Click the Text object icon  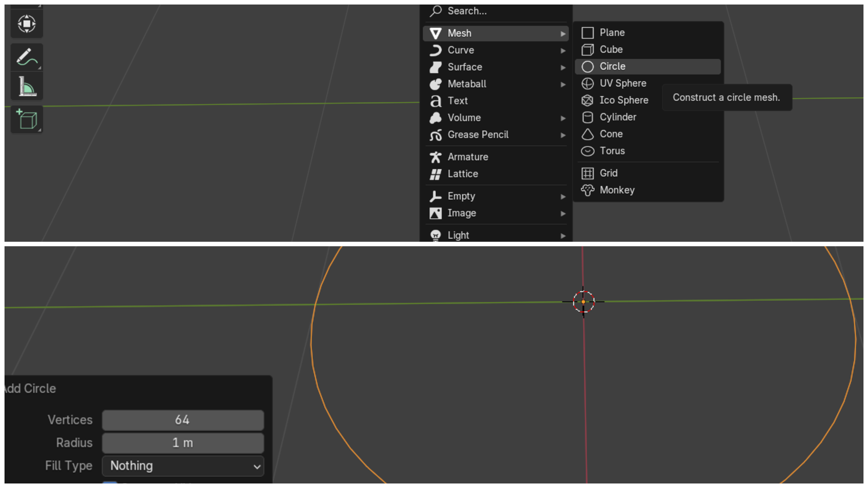tap(435, 101)
